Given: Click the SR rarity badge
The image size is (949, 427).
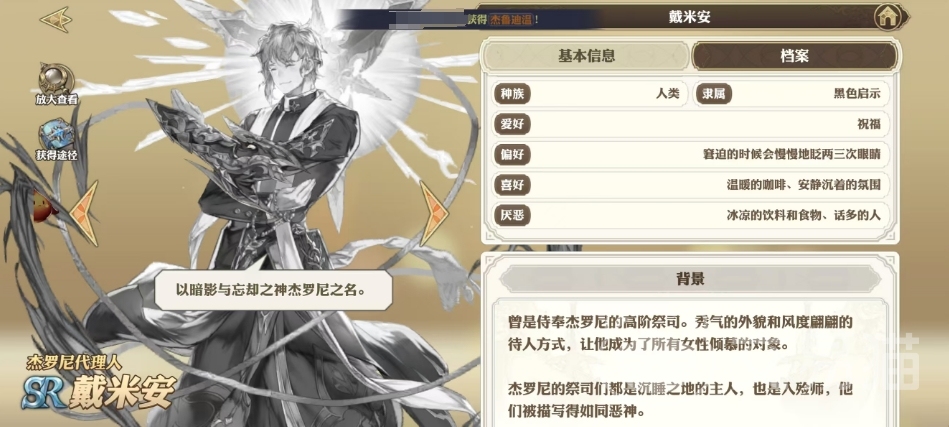Looking at the screenshot, I should pyautogui.click(x=44, y=393).
